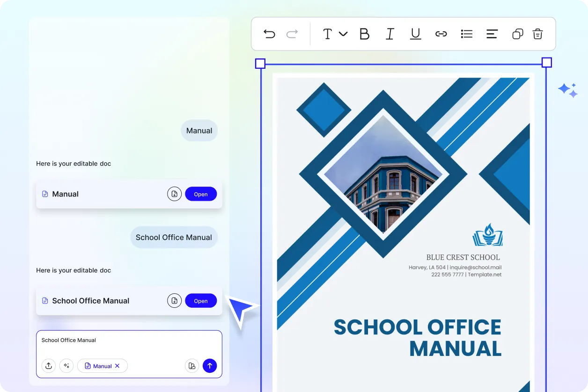Select the top-left selection handle
Viewport: 588px width, 392px height.
[260, 64]
